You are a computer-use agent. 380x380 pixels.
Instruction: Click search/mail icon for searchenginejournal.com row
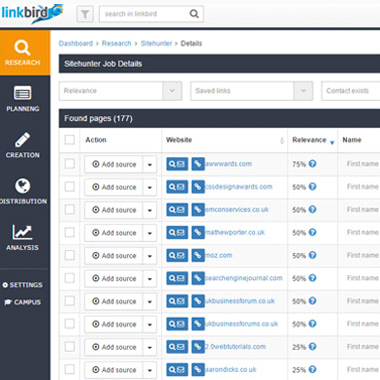(x=177, y=278)
